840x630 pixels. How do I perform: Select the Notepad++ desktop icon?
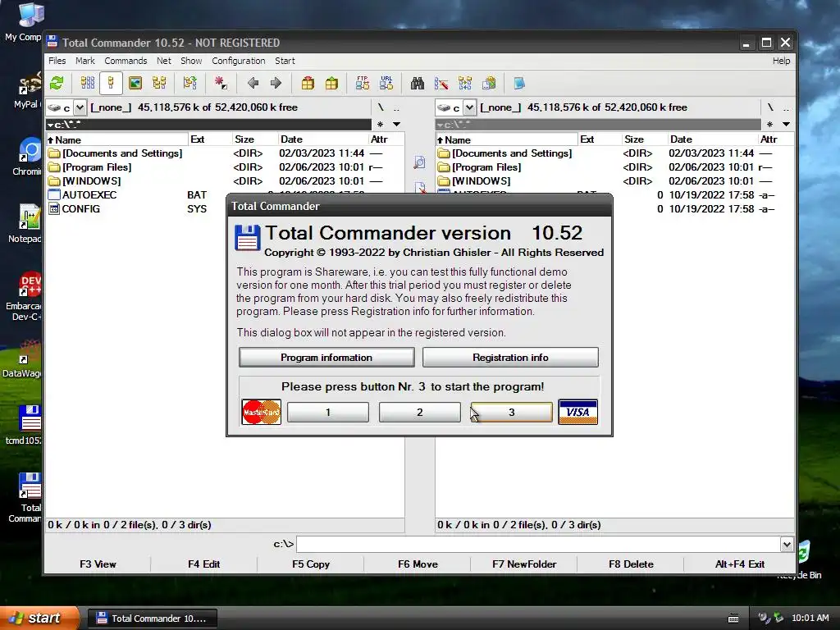27,224
